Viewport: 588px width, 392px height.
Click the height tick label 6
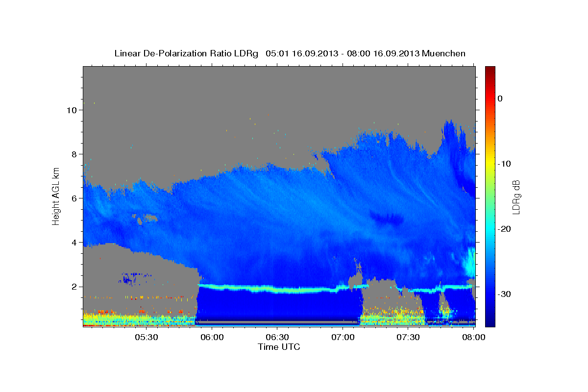(73, 198)
